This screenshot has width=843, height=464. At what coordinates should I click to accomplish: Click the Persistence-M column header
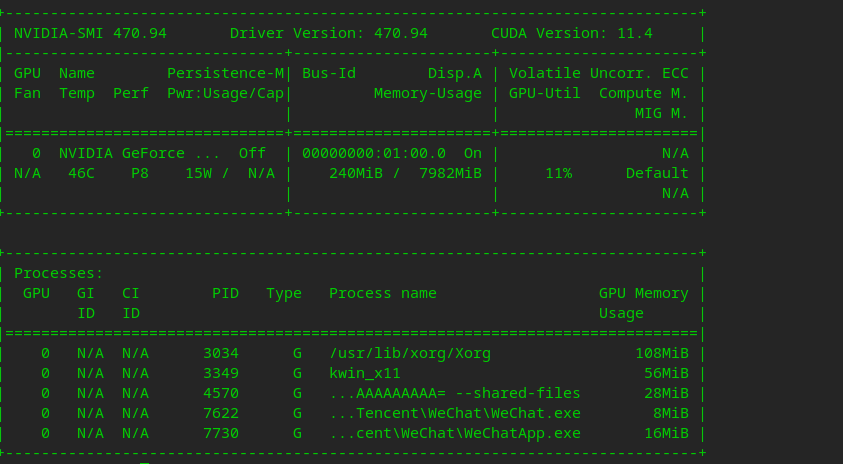[225, 73]
